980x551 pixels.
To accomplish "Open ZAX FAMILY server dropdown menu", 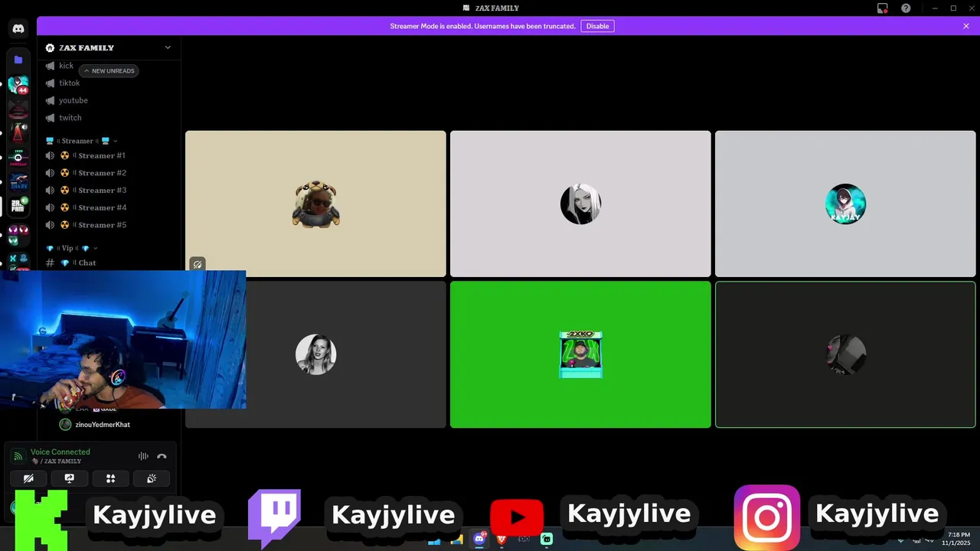I will [x=109, y=47].
